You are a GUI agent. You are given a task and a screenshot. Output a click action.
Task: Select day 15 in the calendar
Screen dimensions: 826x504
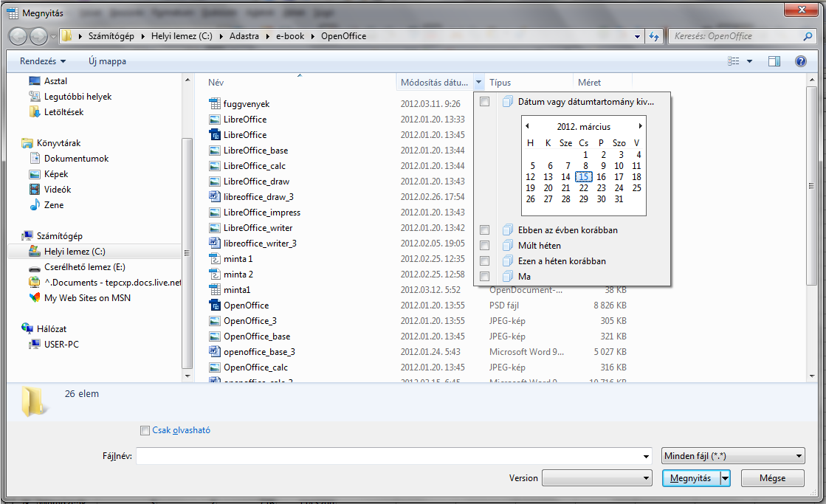click(584, 177)
